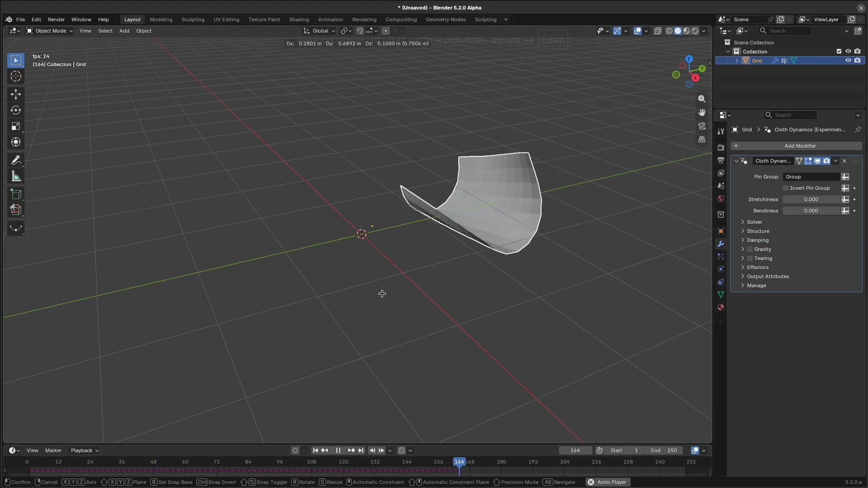Select the Scale tool
The height and width of the screenshot is (488, 868).
(x=16, y=126)
